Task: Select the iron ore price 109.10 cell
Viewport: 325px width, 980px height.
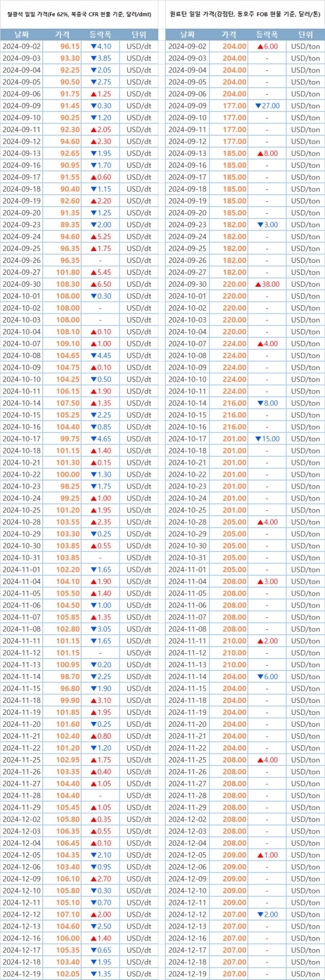Action: point(68,344)
